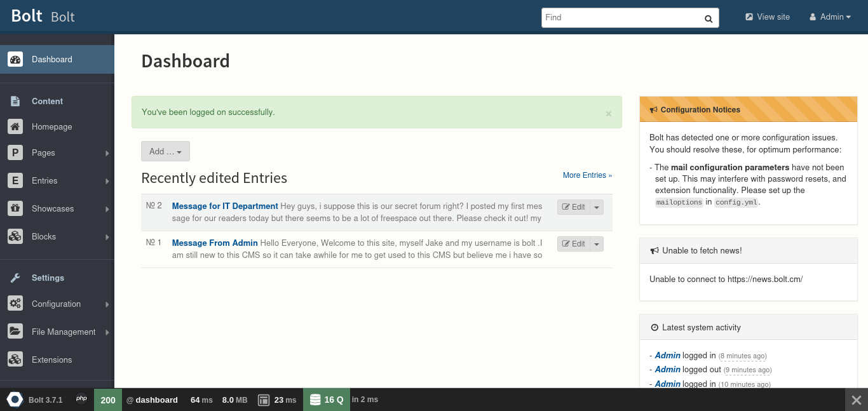Image resolution: width=868 pixels, height=411 pixels.
Task: Click into the Find search field
Action: (x=620, y=18)
